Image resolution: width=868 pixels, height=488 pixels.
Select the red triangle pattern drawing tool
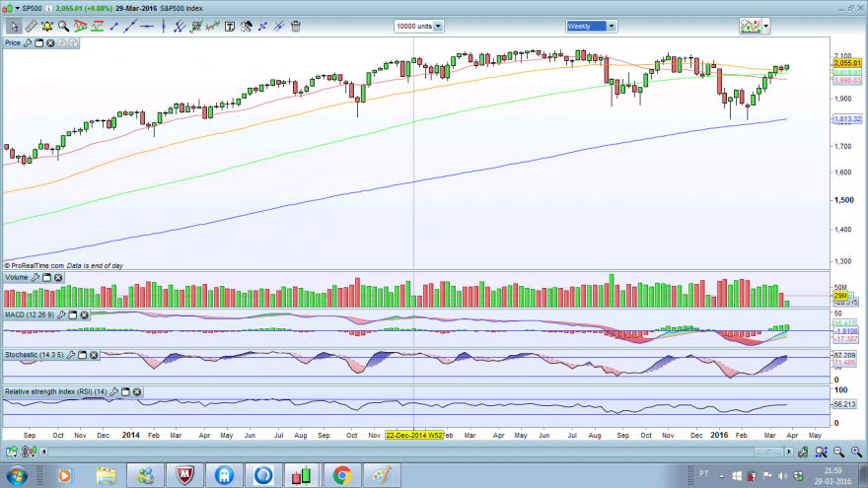[80, 26]
